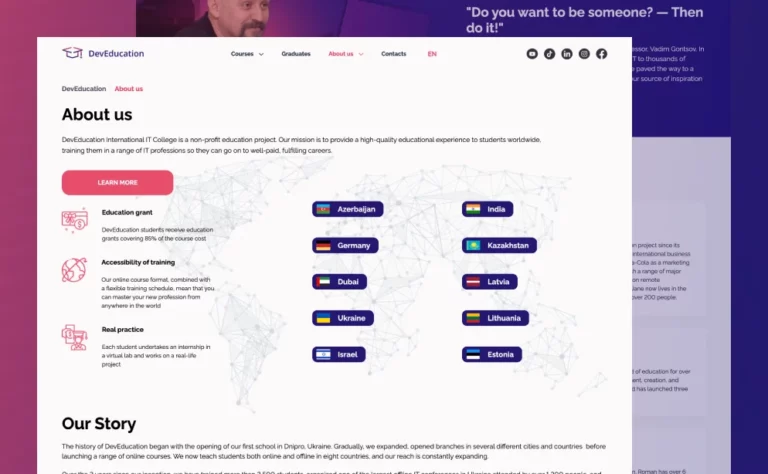Choose the Ukraine country tag

[x=342, y=318]
